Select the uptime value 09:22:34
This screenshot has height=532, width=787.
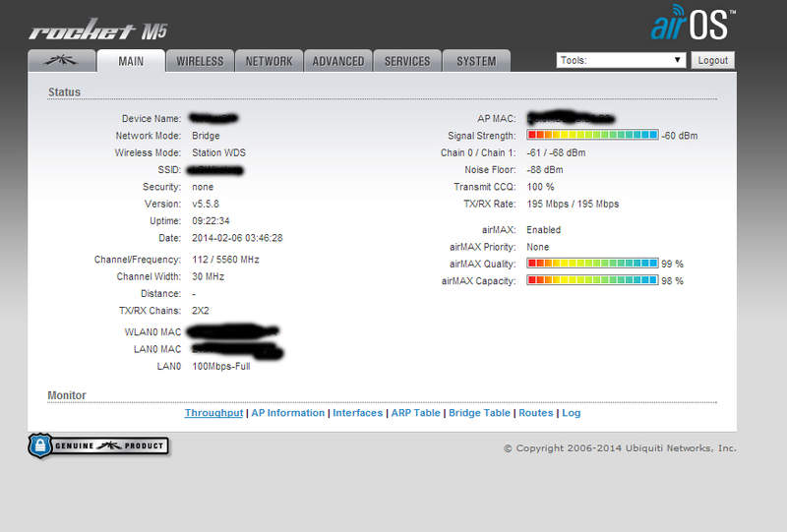[211, 221]
